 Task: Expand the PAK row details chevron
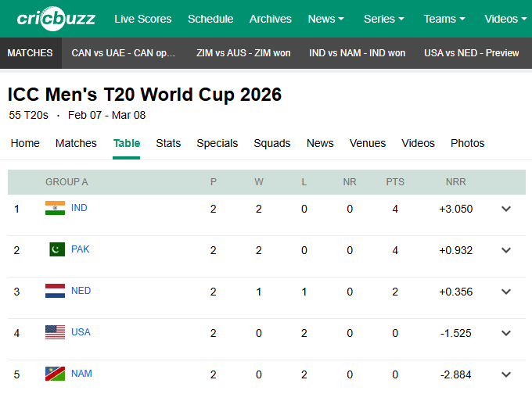tap(506, 250)
